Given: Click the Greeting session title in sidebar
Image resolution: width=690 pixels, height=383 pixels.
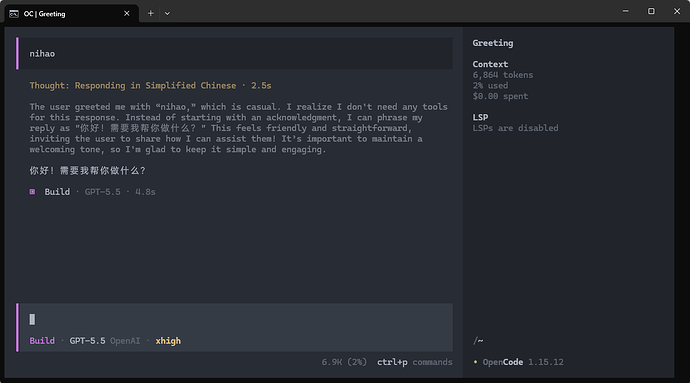Looking at the screenshot, I should (493, 43).
